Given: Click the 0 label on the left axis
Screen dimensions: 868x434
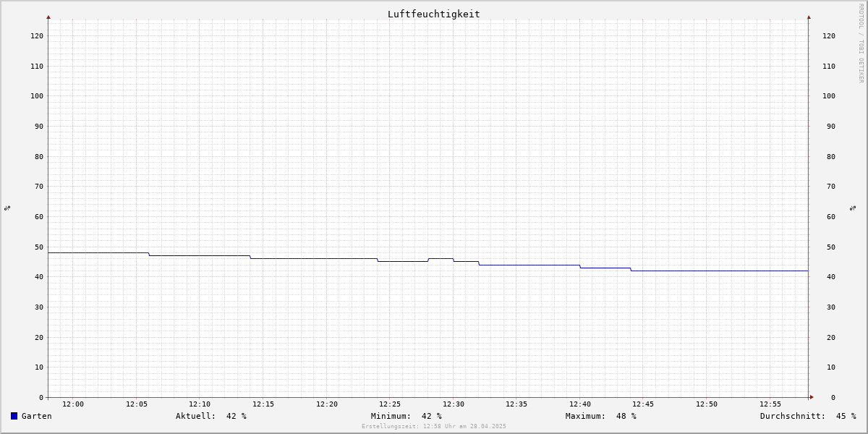Looking at the screenshot, I should pyautogui.click(x=41, y=397).
